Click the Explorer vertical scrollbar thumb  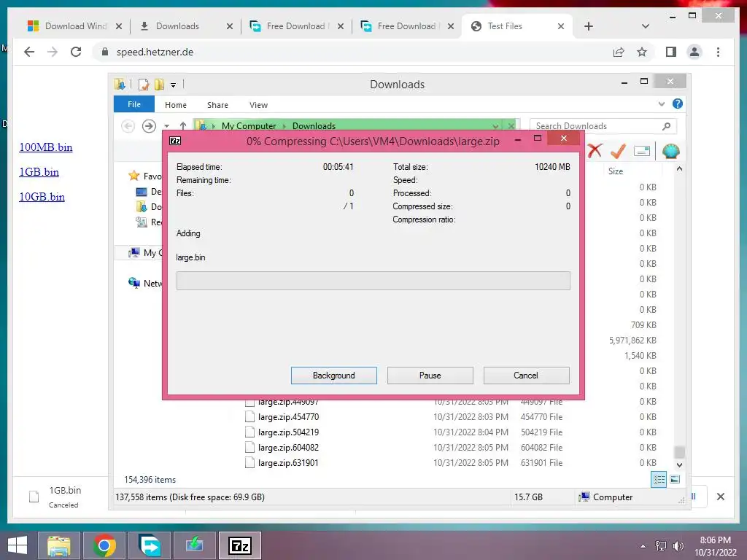point(679,451)
